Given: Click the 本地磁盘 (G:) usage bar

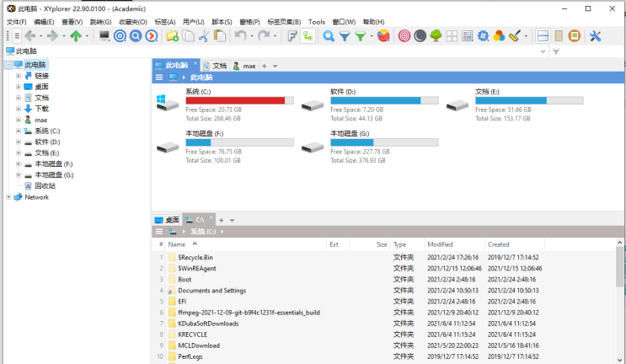Looking at the screenshot, I should pos(384,142).
